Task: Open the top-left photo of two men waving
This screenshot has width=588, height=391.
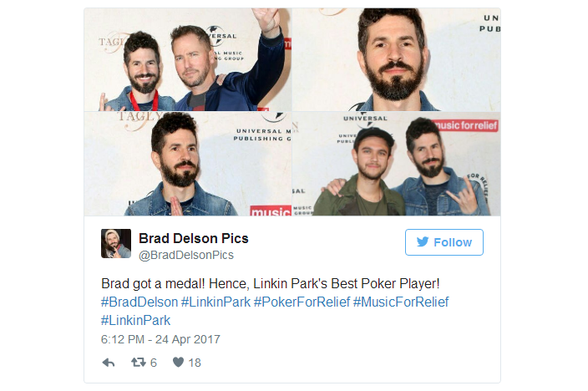Action: coord(188,59)
